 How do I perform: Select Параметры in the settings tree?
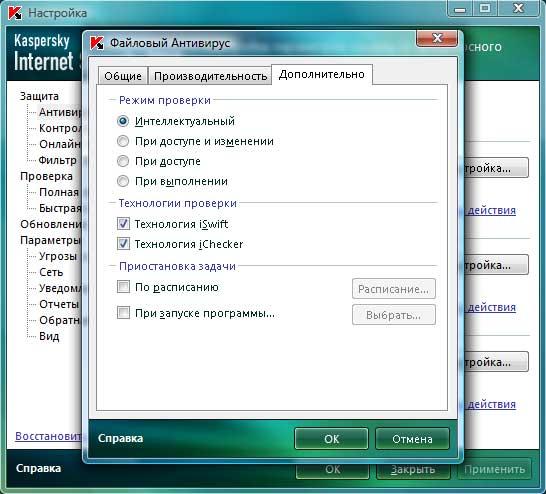[50, 240]
